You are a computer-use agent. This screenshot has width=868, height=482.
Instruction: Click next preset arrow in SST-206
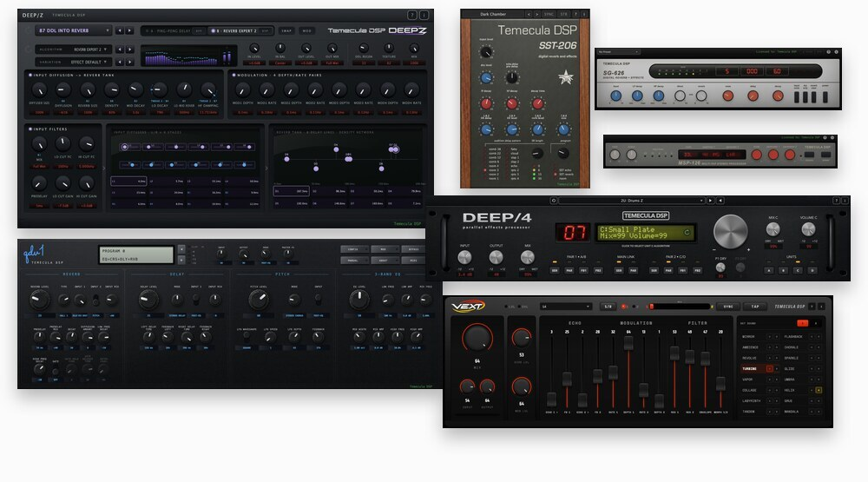536,15
